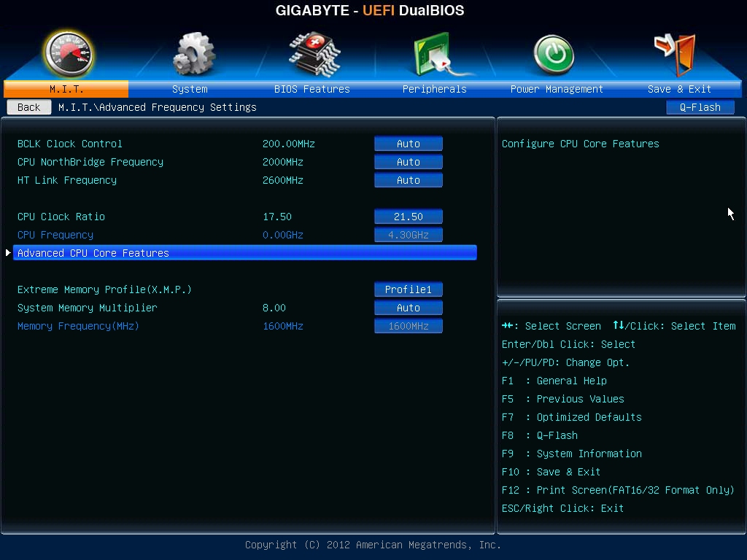The height and width of the screenshot is (560, 747).
Task: Click the 2600MHz HT Link value
Action: point(283,180)
